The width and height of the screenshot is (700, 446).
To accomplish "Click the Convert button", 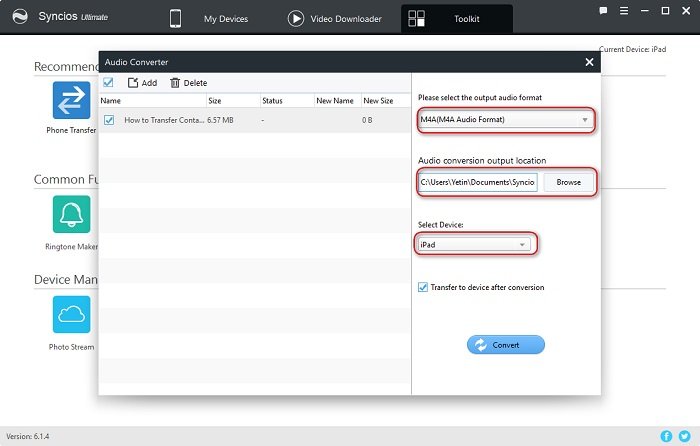I will pos(506,345).
